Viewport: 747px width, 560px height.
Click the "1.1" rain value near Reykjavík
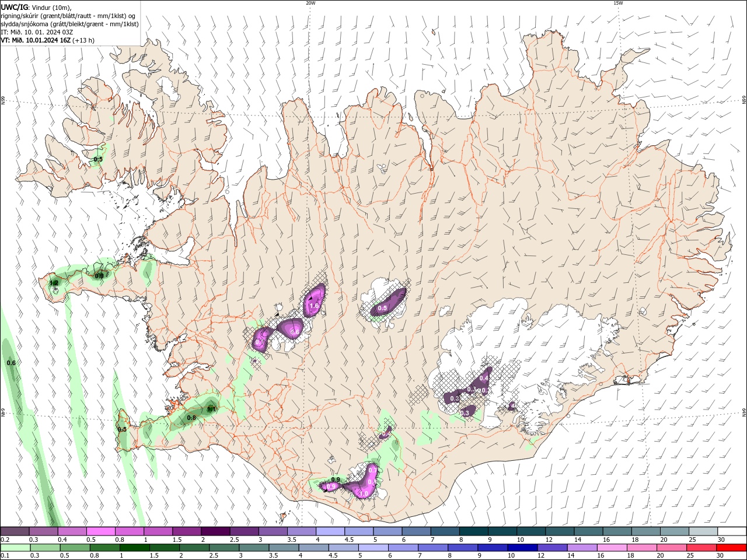[x=212, y=409]
